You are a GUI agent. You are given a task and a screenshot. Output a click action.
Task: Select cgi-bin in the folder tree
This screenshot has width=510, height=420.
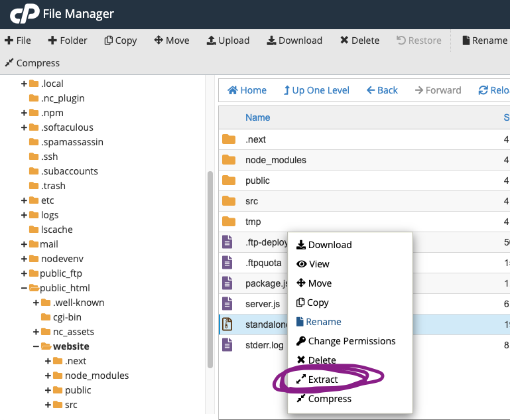67,317
